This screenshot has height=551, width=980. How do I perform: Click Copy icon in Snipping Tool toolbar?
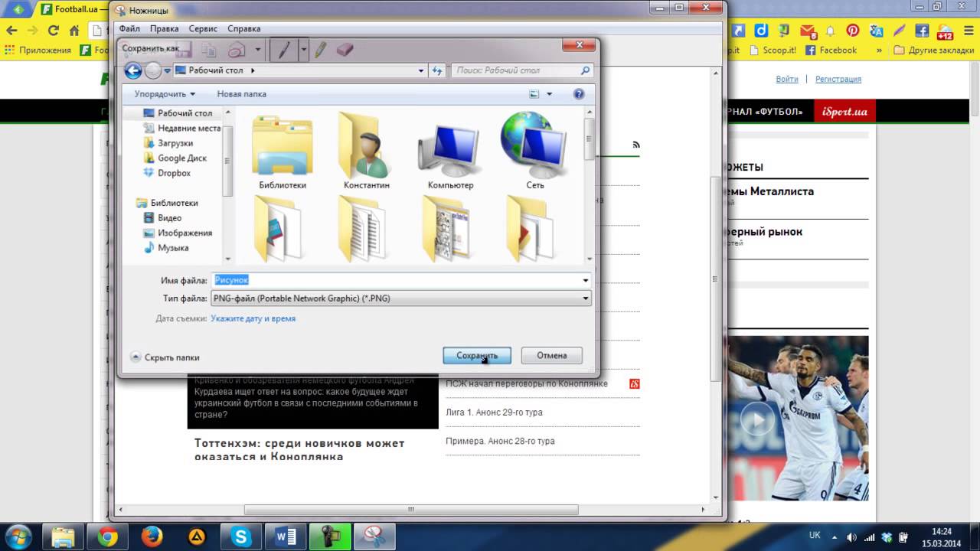[208, 50]
